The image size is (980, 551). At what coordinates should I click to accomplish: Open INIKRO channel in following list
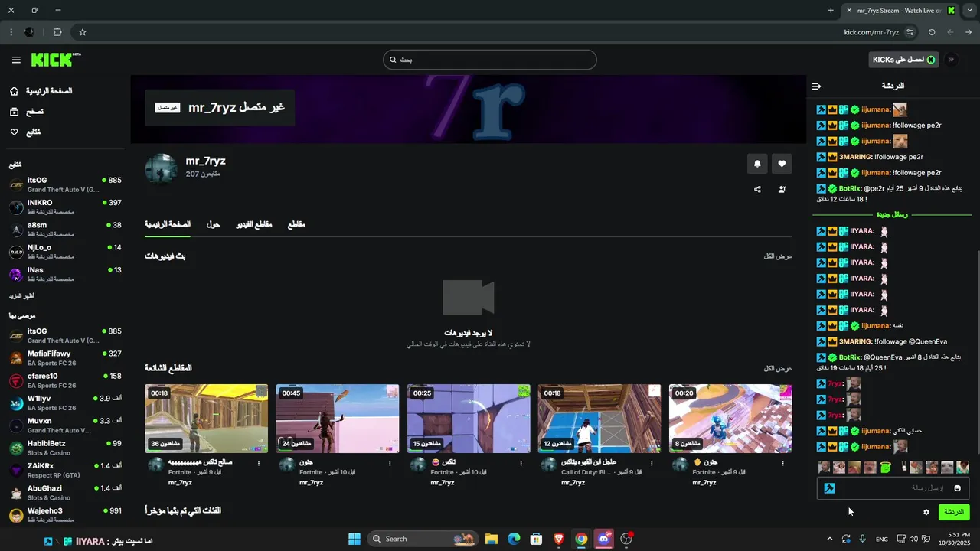pyautogui.click(x=65, y=207)
